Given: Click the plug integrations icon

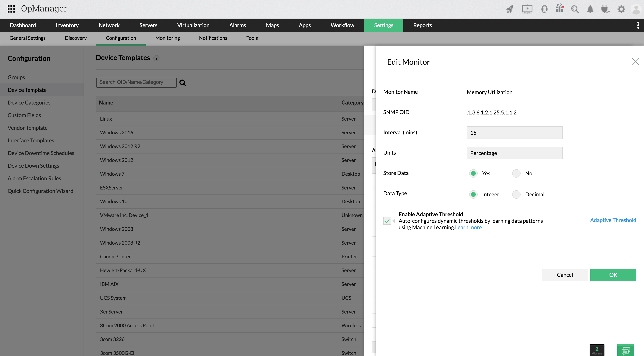Looking at the screenshot, I should pyautogui.click(x=605, y=9).
